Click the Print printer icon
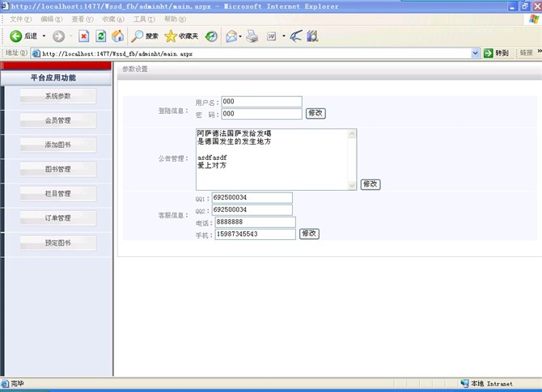The width and height of the screenshot is (542, 392). (252, 36)
